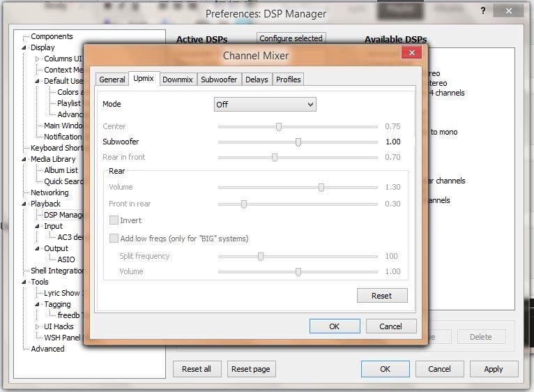
Task: Select Shell Integration tree item
Action: [x=57, y=271]
